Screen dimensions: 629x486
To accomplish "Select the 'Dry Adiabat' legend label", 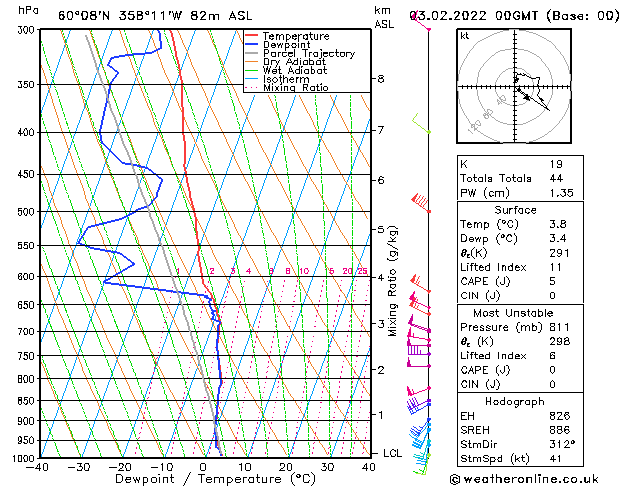I will point(294,62).
